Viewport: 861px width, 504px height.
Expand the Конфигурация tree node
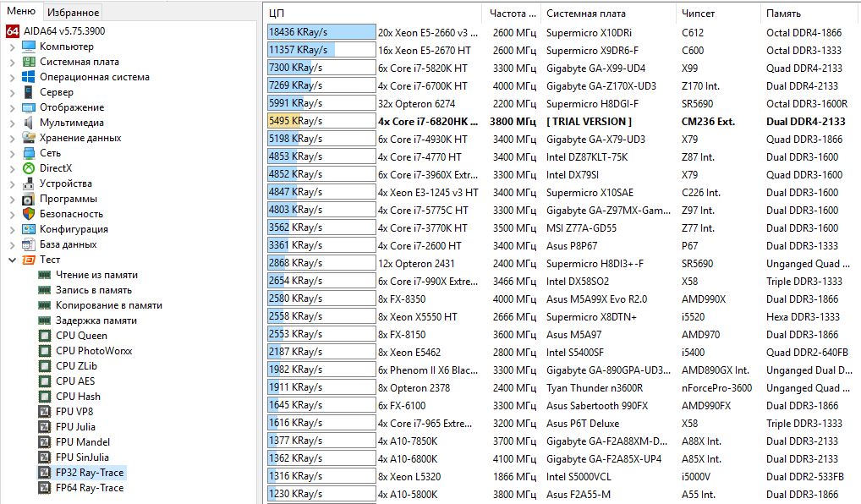[12, 229]
